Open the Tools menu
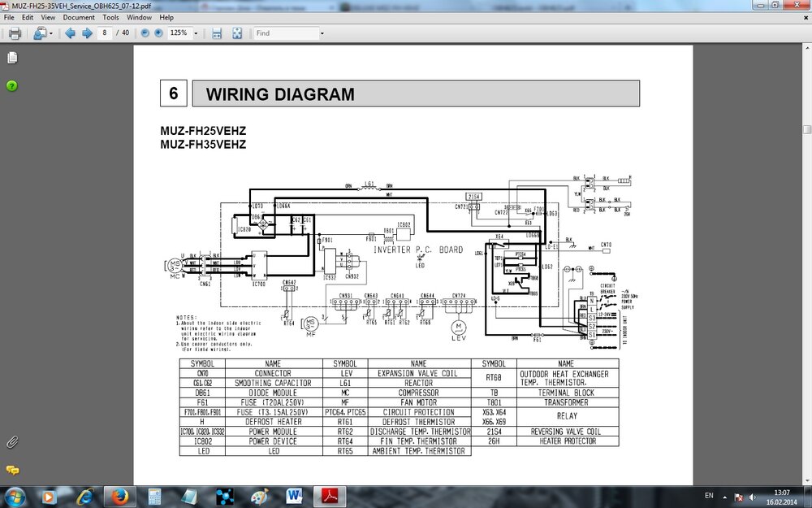The image size is (812, 508). click(x=110, y=17)
